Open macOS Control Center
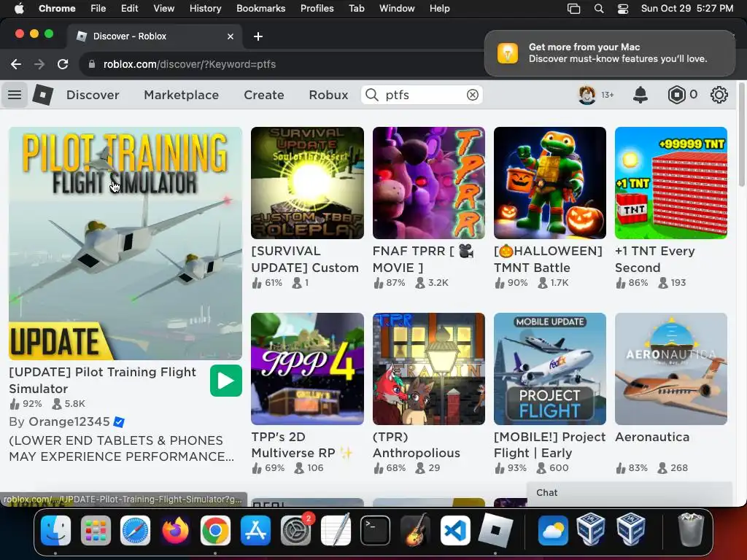 pyautogui.click(x=623, y=9)
